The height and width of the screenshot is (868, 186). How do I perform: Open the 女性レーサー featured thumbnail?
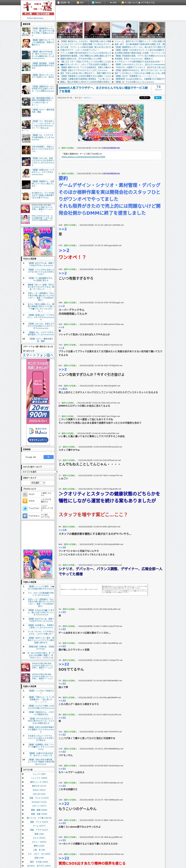click(x=125, y=30)
